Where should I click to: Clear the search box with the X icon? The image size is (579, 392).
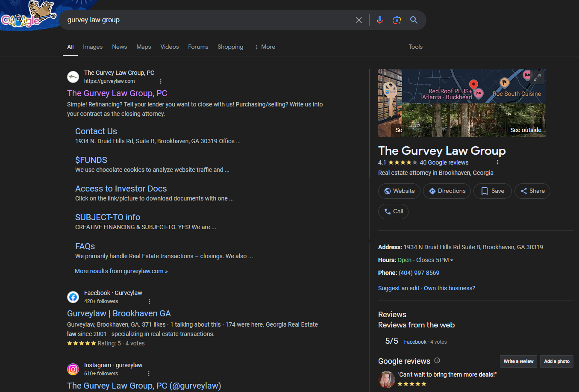coord(359,20)
